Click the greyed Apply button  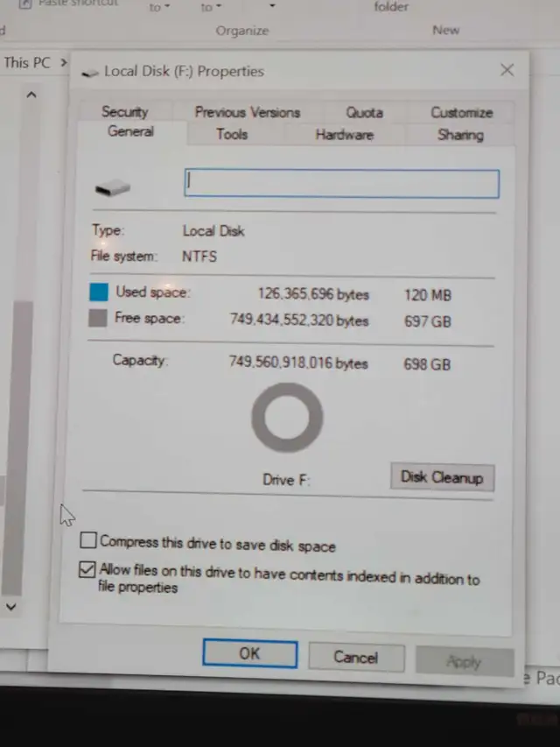(465, 661)
